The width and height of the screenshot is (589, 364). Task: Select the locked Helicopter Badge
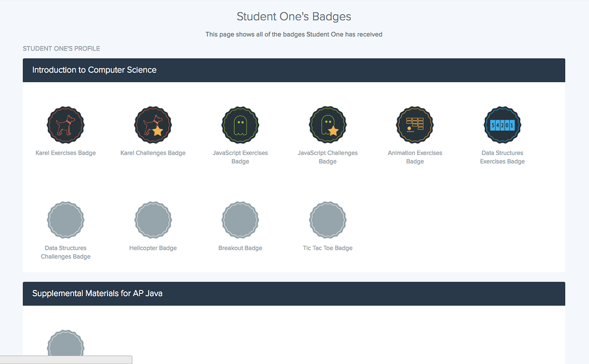coord(153,220)
